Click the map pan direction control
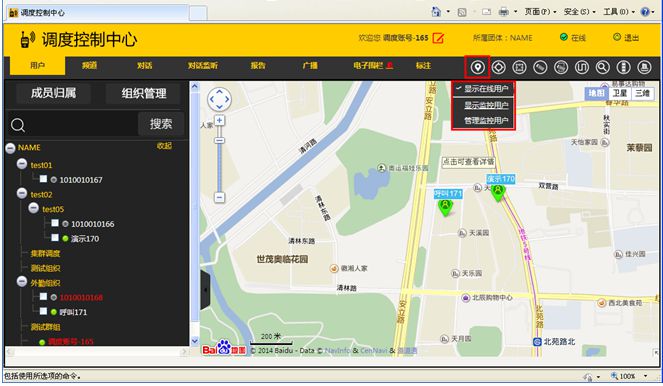 click(x=219, y=99)
